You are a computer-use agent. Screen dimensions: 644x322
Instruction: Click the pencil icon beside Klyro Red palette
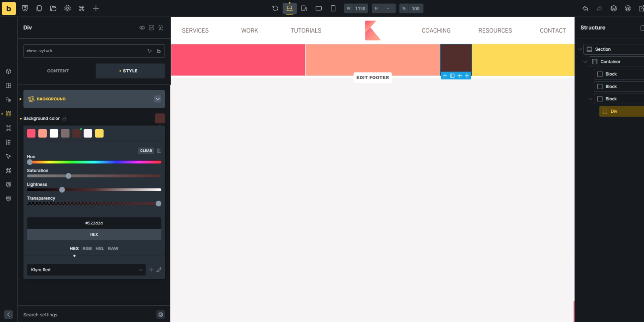159,270
